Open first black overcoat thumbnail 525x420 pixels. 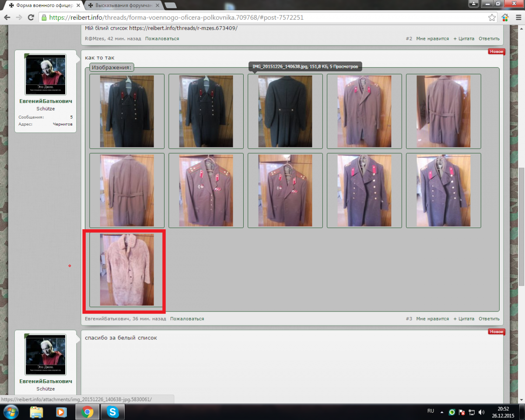[127, 111]
